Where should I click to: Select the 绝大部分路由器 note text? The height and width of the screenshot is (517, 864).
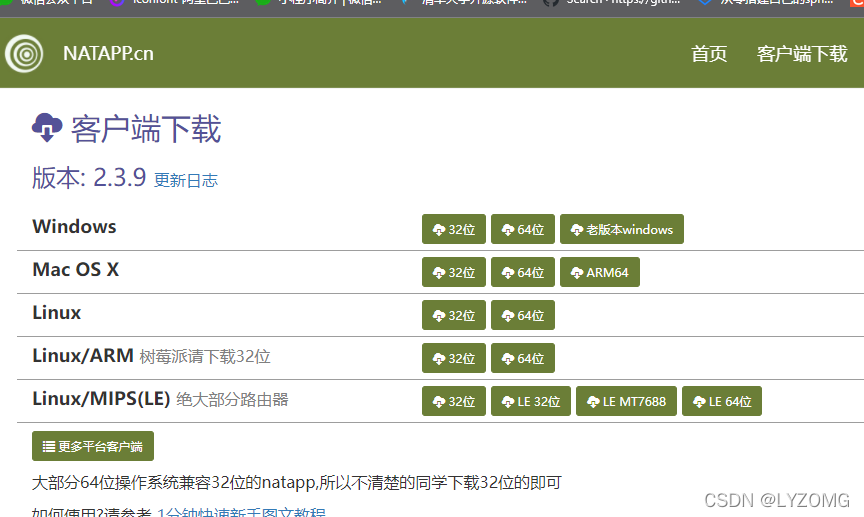(x=232, y=400)
